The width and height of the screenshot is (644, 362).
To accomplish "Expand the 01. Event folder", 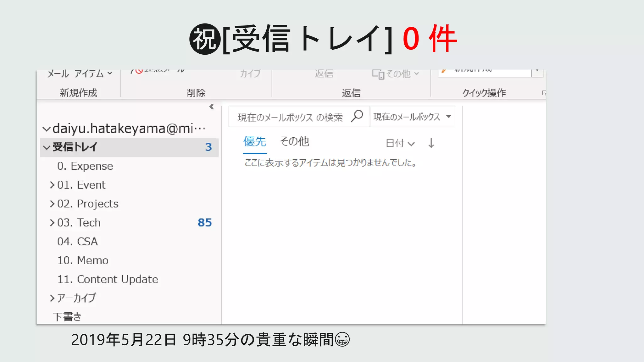I will [52, 185].
